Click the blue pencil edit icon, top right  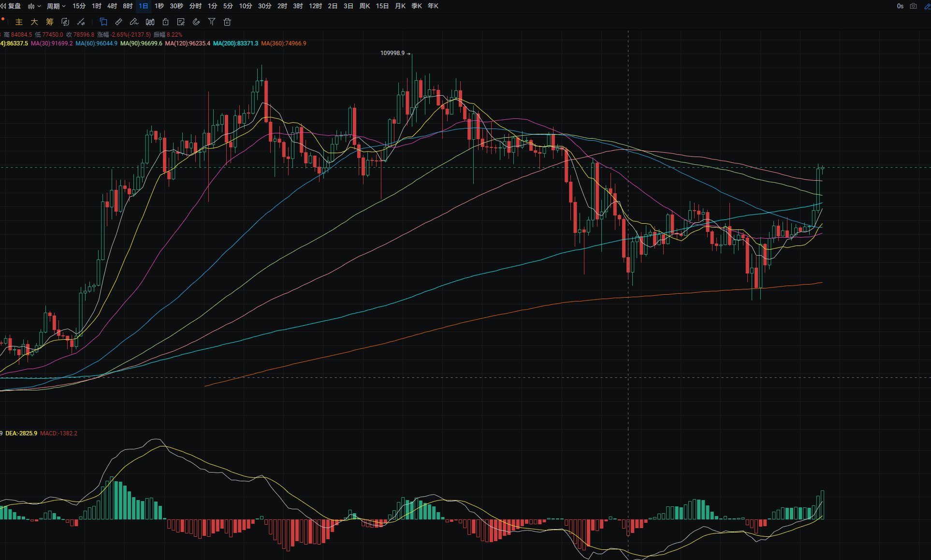[927, 6]
